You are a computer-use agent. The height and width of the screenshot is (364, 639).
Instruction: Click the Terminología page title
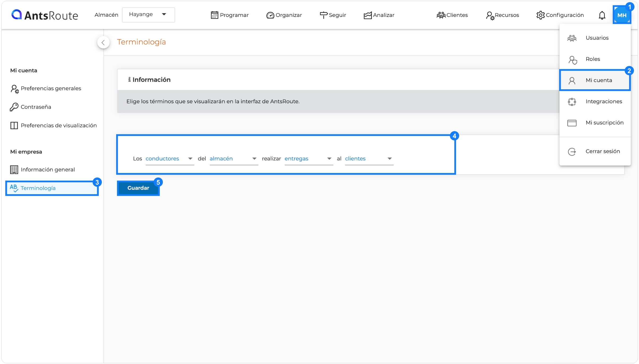pos(141,42)
